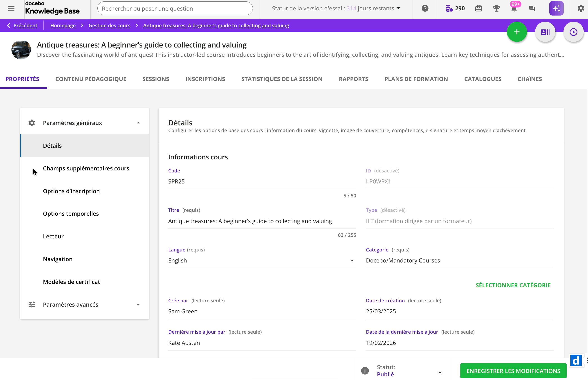Open the trophy leaderboard icon
This screenshot has height=380, width=588.
[x=496, y=8]
